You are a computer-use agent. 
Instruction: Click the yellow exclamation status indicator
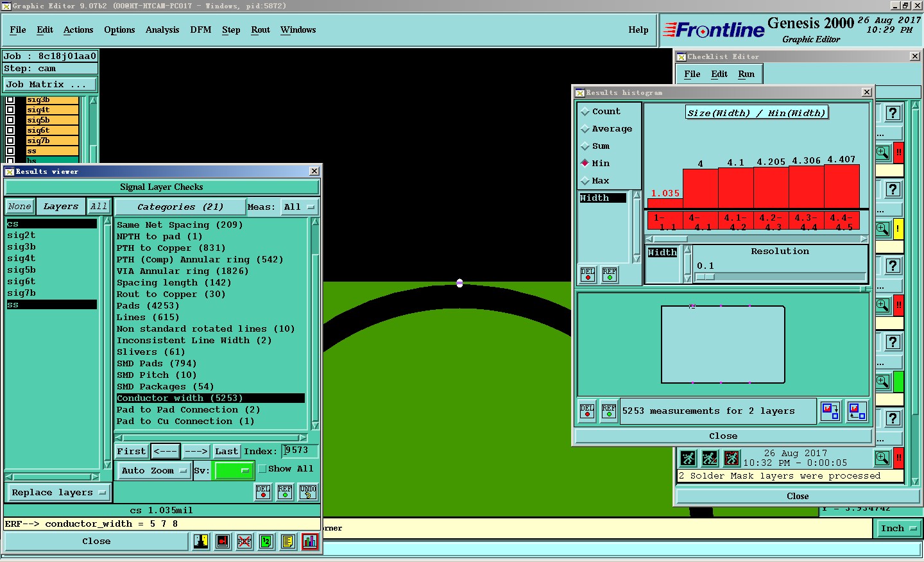tap(898, 228)
